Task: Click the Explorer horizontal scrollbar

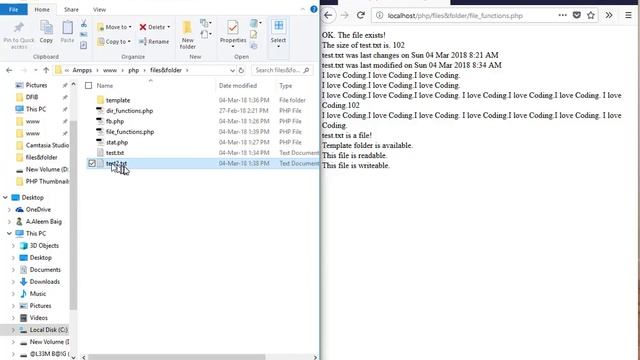Action: click(177, 357)
